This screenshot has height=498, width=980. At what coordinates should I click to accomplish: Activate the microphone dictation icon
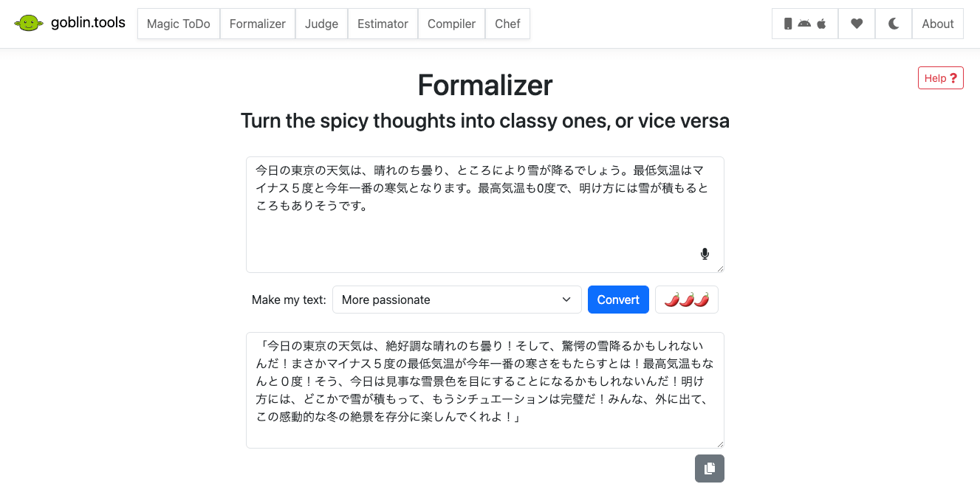point(704,253)
